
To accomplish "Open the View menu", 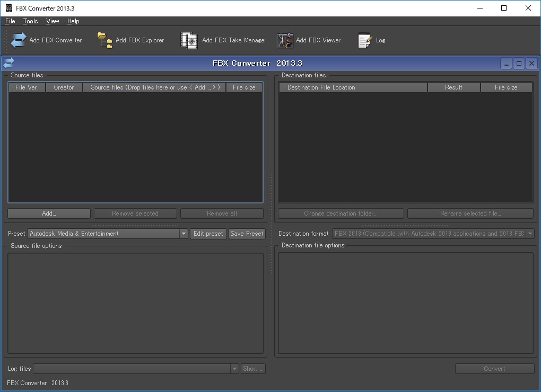I will (53, 21).
